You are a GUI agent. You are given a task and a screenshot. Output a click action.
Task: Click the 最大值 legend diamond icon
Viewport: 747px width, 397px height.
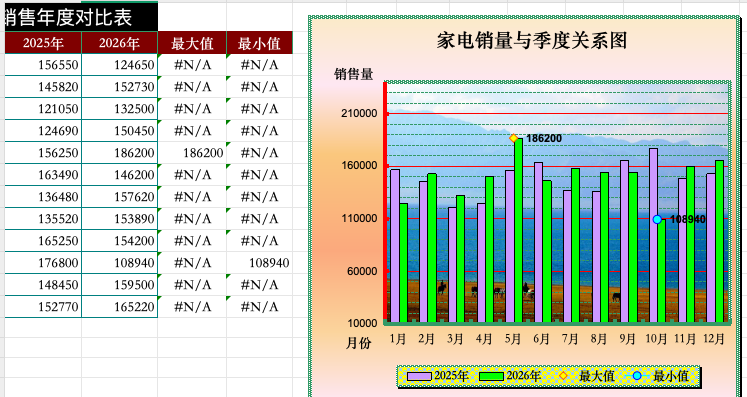(563, 376)
